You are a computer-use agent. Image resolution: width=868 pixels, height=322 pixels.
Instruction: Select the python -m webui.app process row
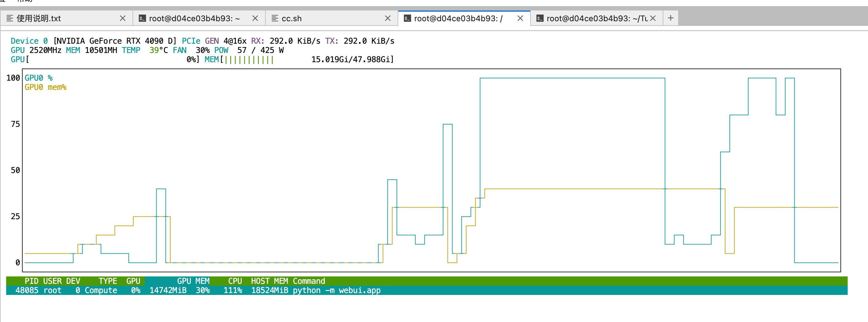pos(336,290)
